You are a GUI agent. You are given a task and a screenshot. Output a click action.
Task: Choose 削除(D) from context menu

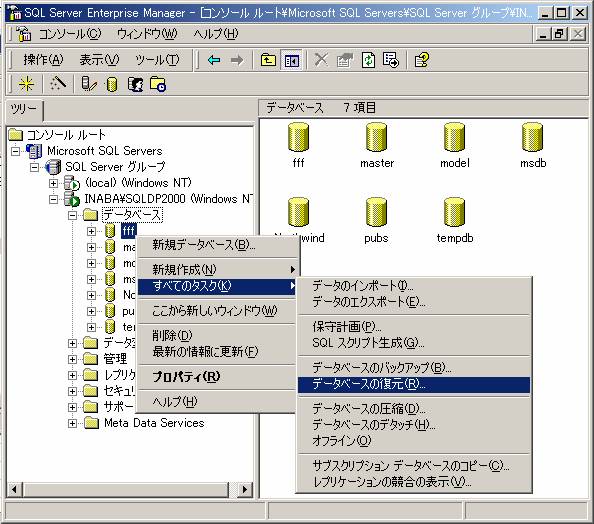(217, 336)
